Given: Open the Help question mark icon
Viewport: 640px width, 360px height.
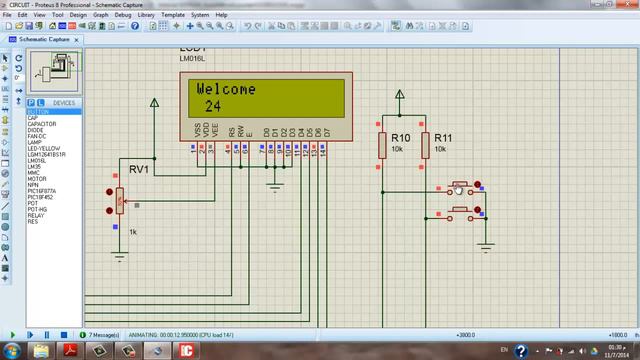Looking at the screenshot, I should pos(135,26).
